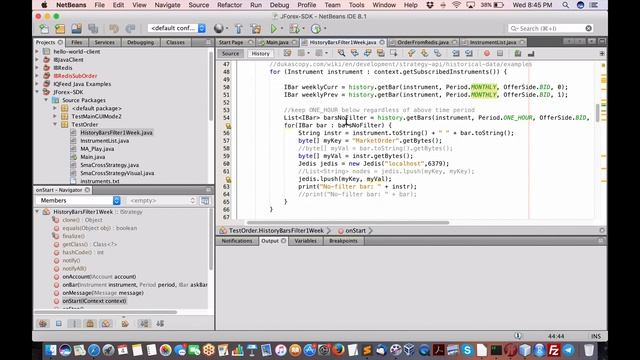The image size is (640, 360).
Task: Toggle Rectangular Selection in editor toolbar
Action: 393,53
